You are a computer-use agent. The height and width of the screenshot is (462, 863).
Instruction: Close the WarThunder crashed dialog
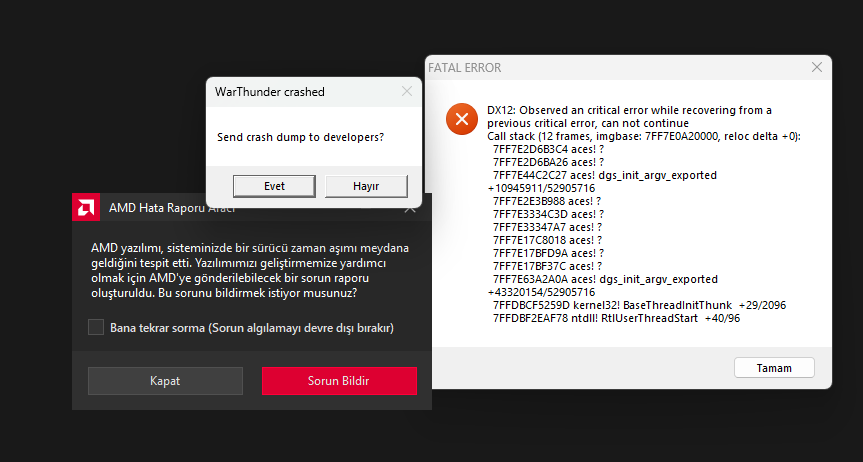[407, 92]
